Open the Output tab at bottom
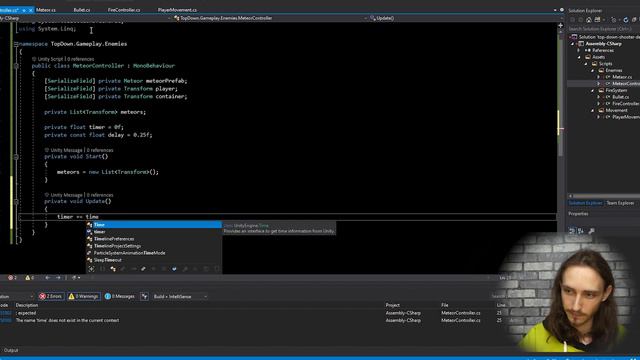Image resolution: width=640 pixels, height=360 pixels. coord(11,350)
